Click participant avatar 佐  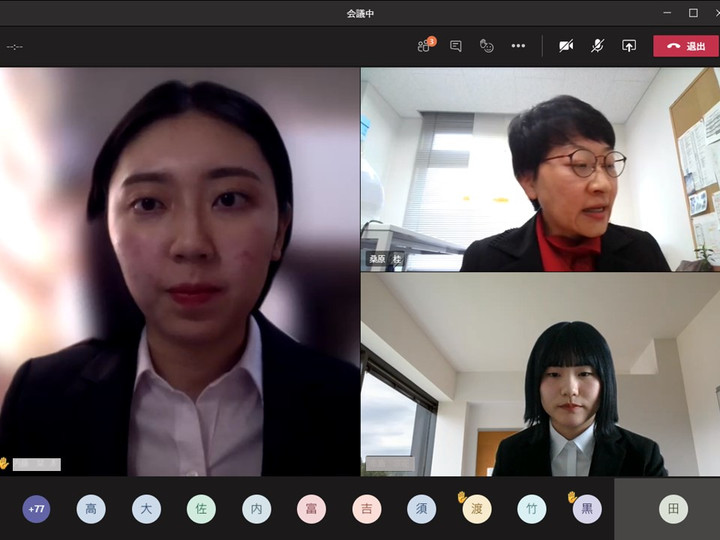201,509
